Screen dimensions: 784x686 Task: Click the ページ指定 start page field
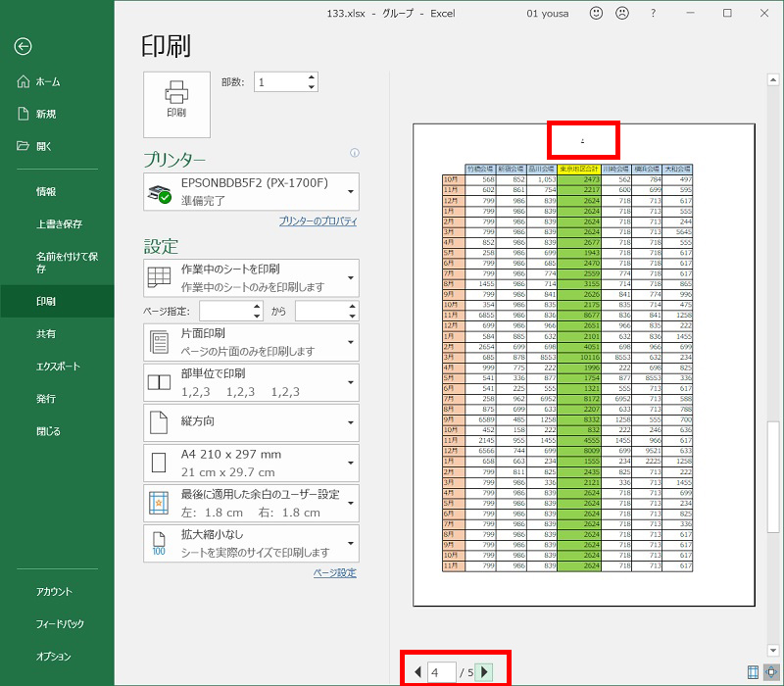(x=225, y=311)
